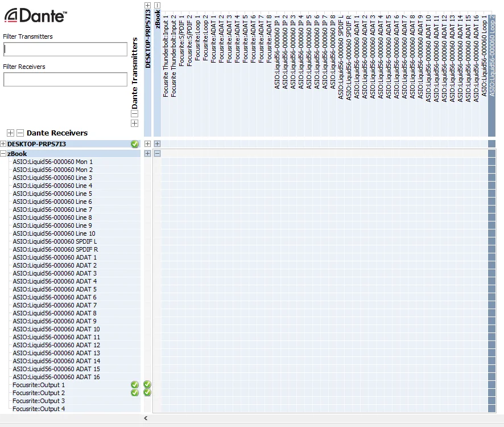Toggle crosspoint Focusrite:Output 3 with DESKTOP-PRPS7I3 column
504x427 pixels.
coord(147,401)
